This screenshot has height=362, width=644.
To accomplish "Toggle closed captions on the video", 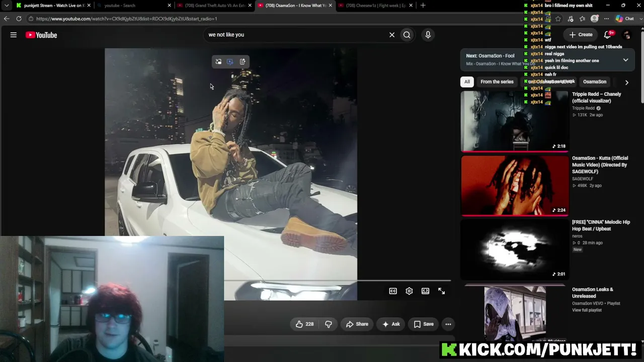I will 393,291.
